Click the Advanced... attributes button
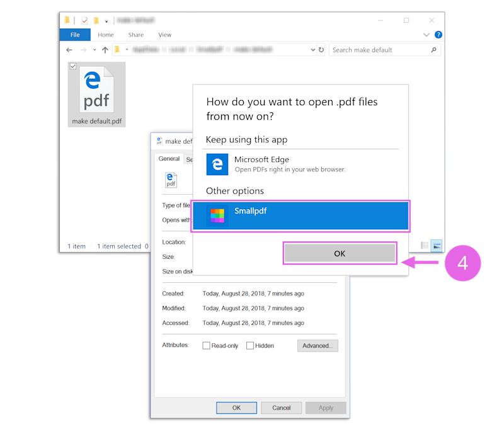This screenshot has width=504, height=441. tap(318, 345)
